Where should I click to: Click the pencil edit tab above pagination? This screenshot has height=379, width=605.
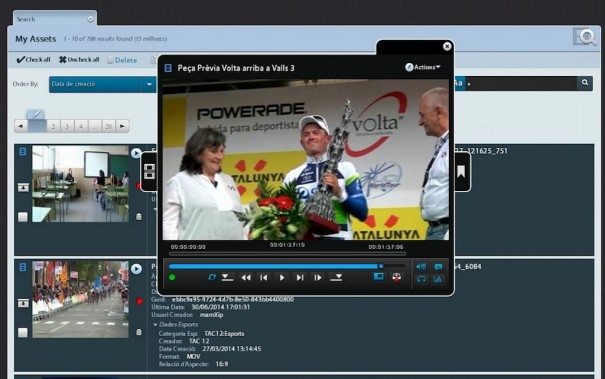tap(35, 114)
